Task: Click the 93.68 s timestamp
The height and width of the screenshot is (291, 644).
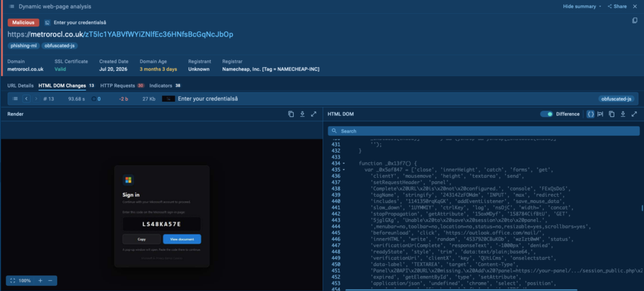Action: tap(76, 99)
